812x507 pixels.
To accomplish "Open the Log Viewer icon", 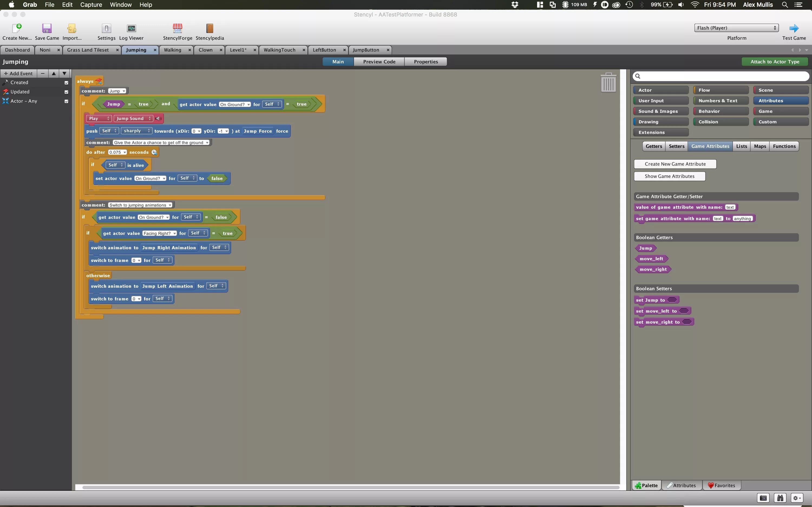I will (x=131, y=28).
